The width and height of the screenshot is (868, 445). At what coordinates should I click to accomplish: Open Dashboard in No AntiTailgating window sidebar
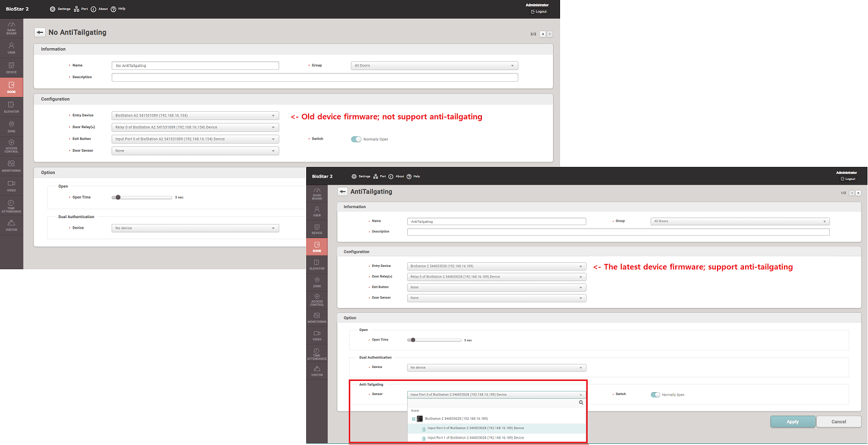pos(11,28)
